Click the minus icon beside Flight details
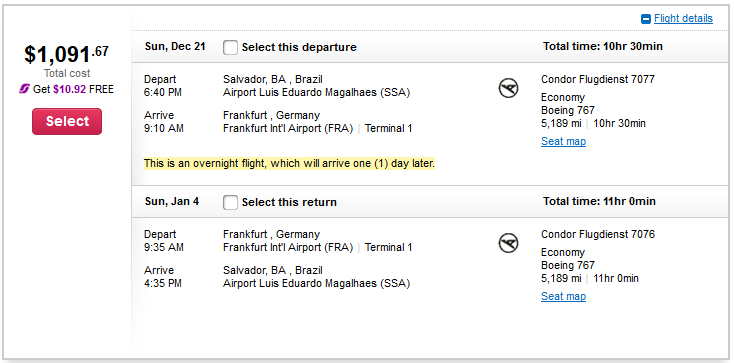Viewport: 734px width, 363px height. pyautogui.click(x=646, y=19)
